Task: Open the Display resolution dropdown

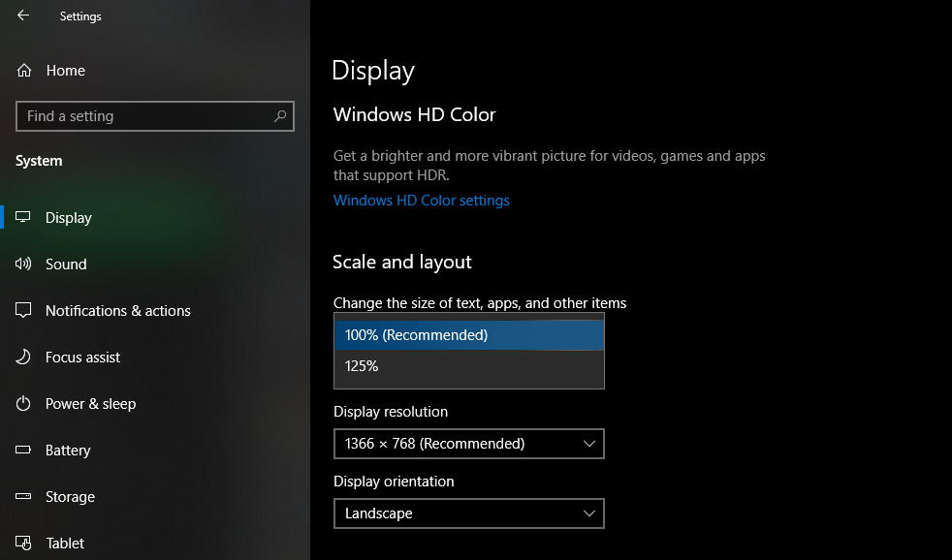Action: 468,444
